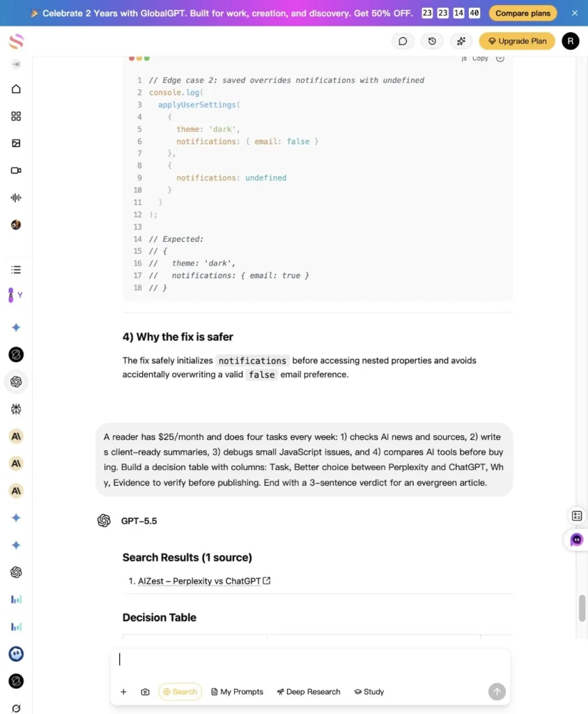Viewport: 588px width, 714px height.
Task: Click the page vertical scrollbar thumb
Action: (x=582, y=608)
